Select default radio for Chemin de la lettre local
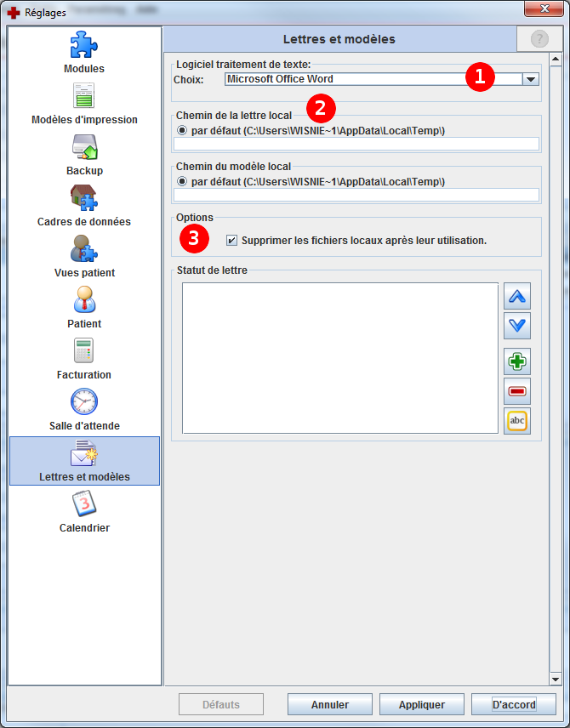 click(x=182, y=130)
